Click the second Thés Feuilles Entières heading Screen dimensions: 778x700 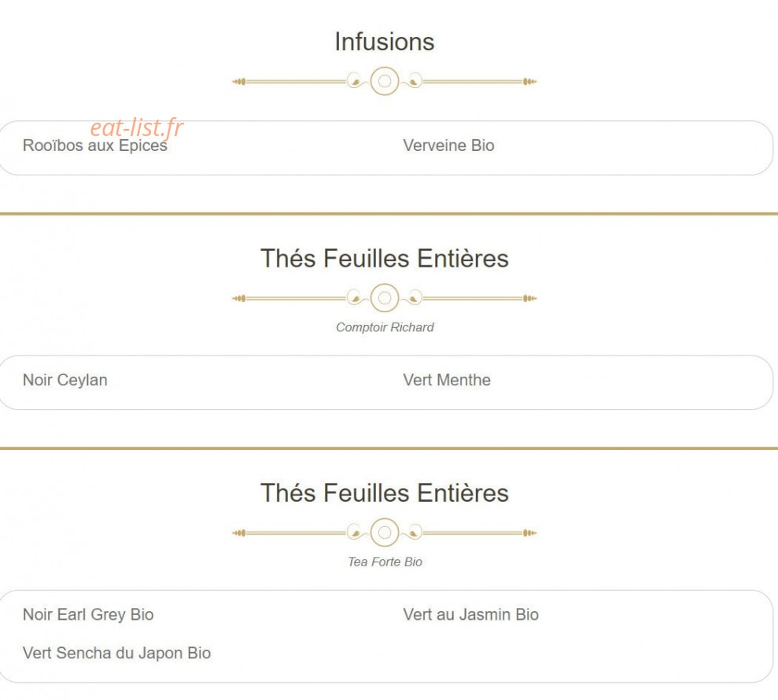click(x=385, y=493)
